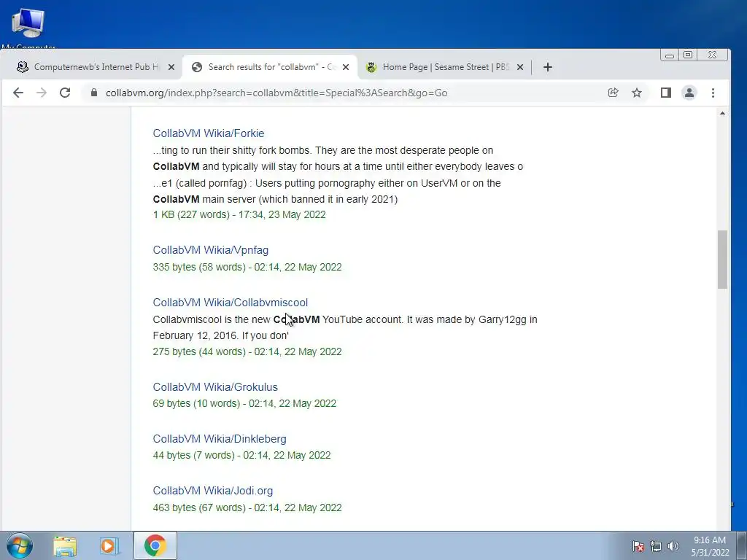This screenshot has height=560, width=747.
Task: Click text "463 bytes (67 words)" under Jodi.org
Action: [x=199, y=507]
